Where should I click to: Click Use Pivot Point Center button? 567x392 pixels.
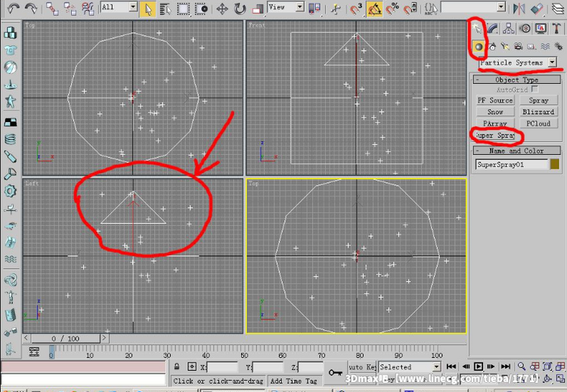tap(314, 8)
